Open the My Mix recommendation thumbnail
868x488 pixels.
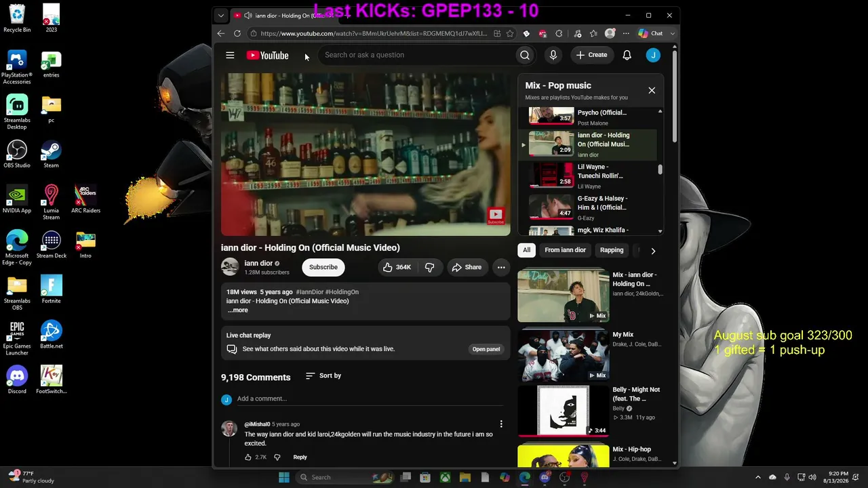tap(564, 355)
